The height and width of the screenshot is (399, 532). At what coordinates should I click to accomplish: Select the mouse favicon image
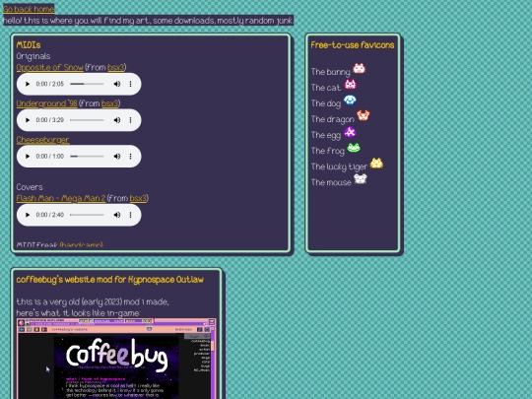click(361, 178)
